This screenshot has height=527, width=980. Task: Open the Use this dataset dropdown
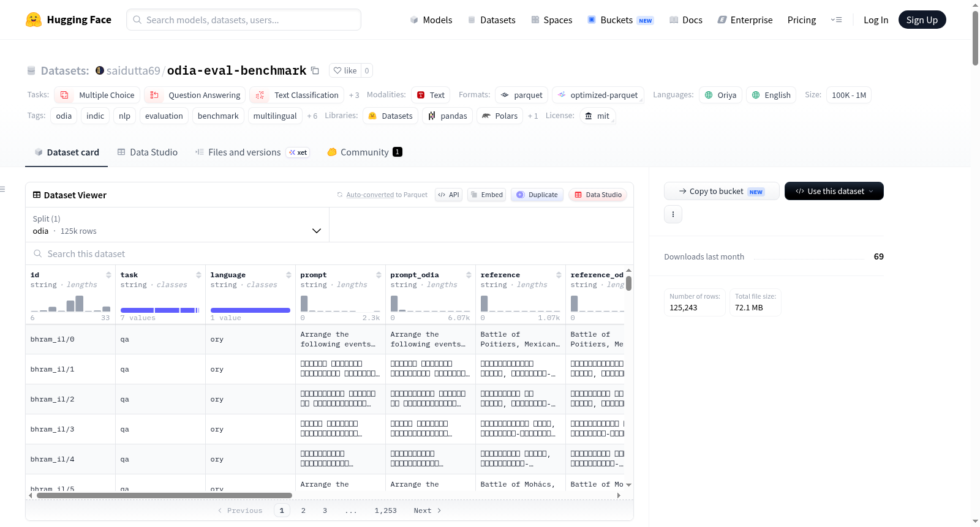pyautogui.click(x=834, y=191)
